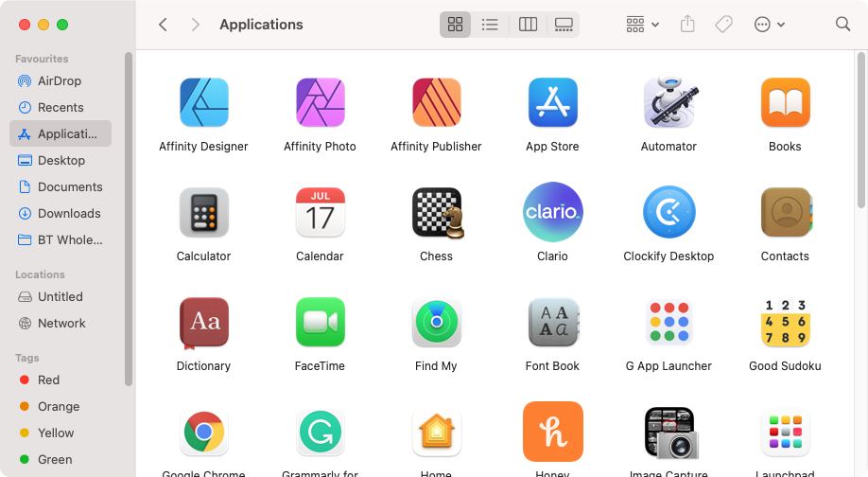This screenshot has height=477, width=868.
Task: Filter by the Red tag
Action: point(61,380)
